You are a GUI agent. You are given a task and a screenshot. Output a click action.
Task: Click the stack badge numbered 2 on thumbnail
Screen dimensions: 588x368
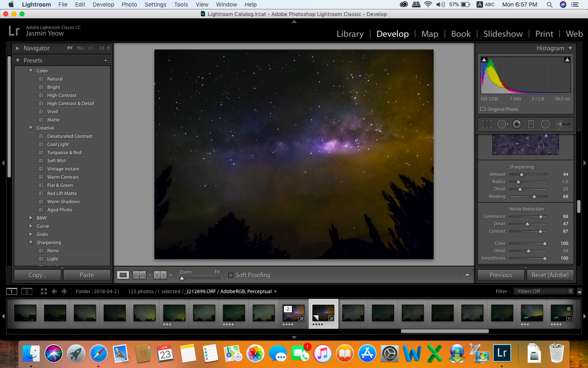click(x=288, y=309)
